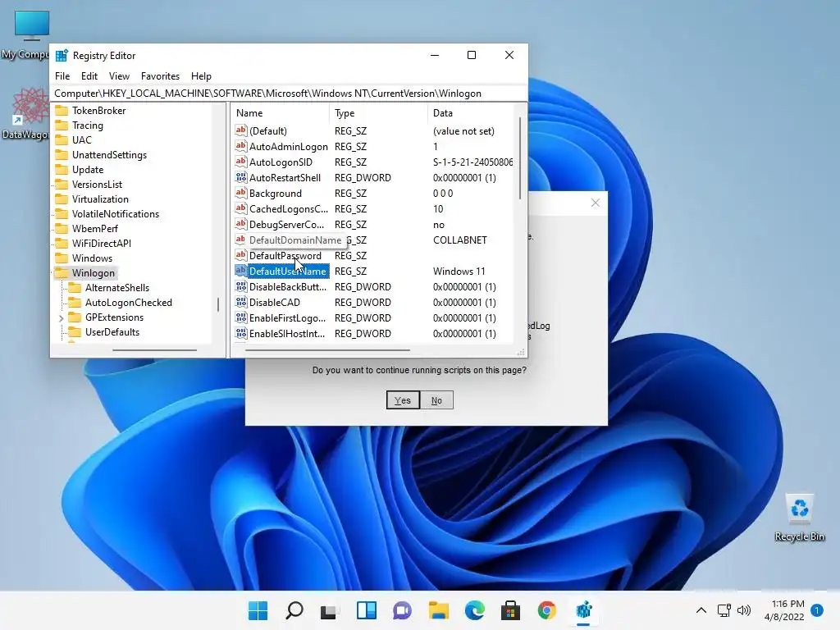This screenshot has height=630, width=840.
Task: Open network status tray icon
Action: point(724,610)
